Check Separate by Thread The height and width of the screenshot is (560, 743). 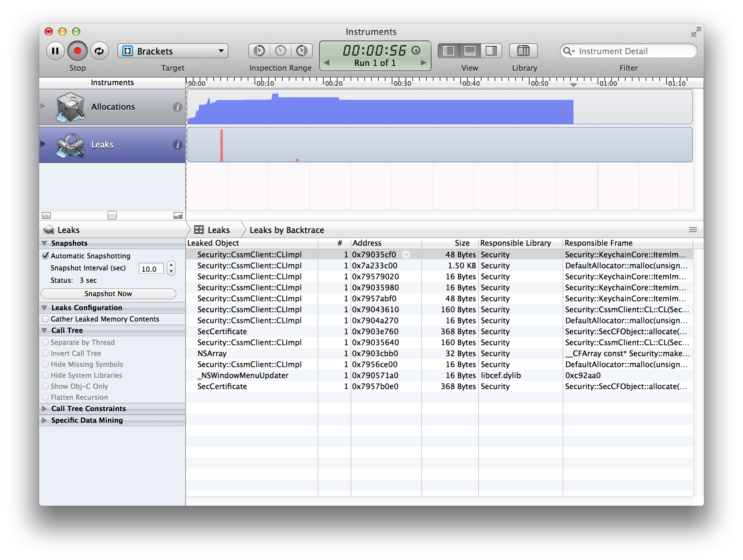(45, 342)
